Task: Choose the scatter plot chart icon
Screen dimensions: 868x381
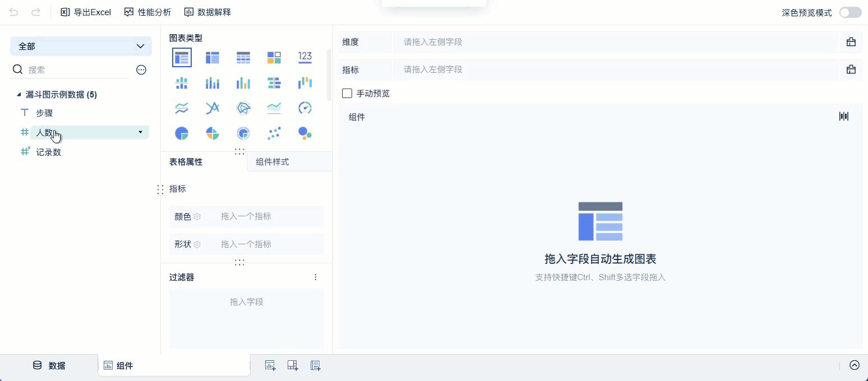Action: [x=274, y=133]
